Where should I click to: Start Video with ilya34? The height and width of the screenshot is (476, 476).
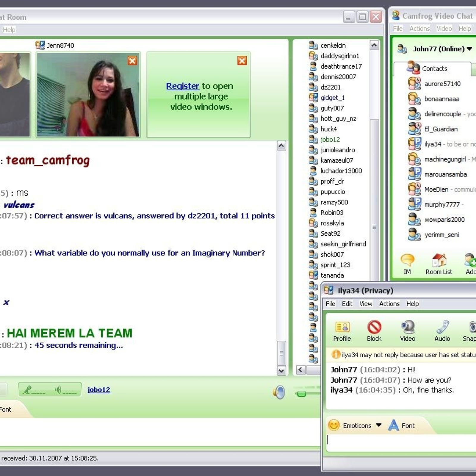pos(408,331)
